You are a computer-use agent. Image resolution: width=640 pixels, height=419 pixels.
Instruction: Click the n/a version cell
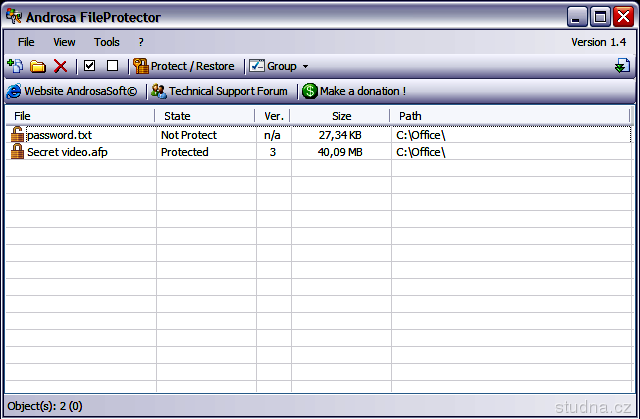pos(272,135)
